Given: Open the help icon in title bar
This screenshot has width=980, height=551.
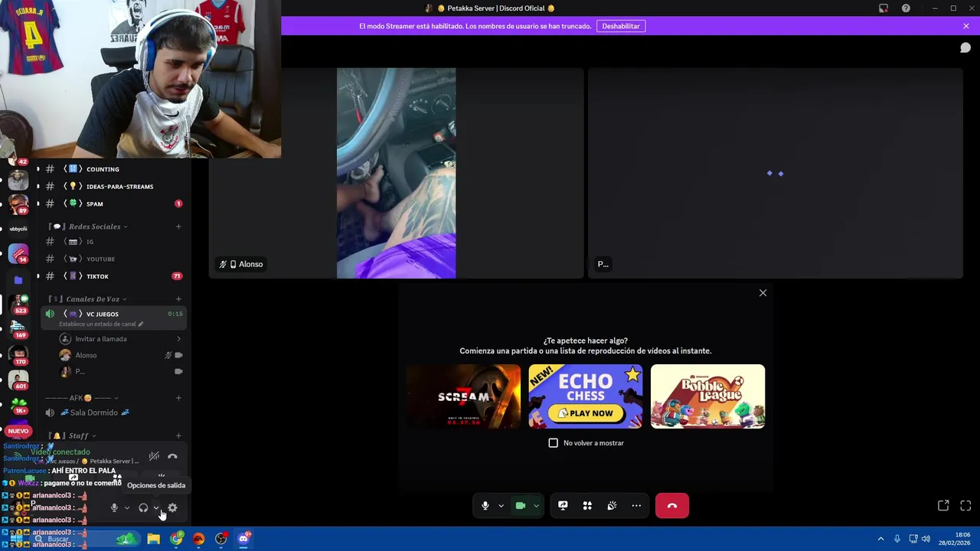Looking at the screenshot, I should click(906, 8).
